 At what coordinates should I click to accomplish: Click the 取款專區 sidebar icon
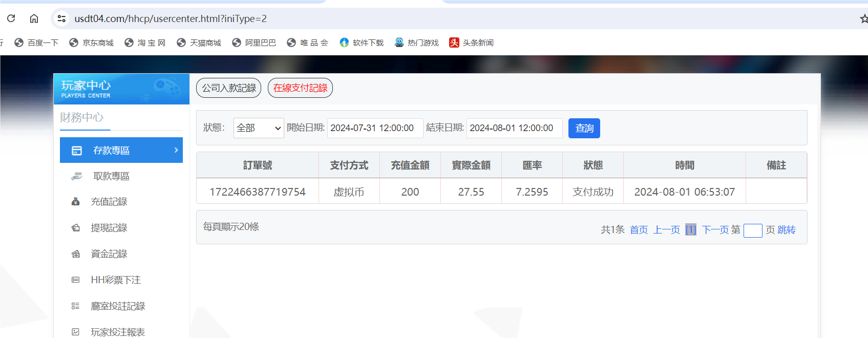tap(77, 176)
